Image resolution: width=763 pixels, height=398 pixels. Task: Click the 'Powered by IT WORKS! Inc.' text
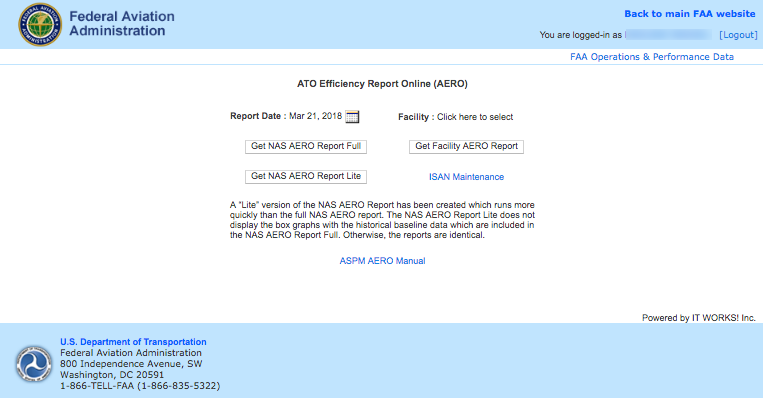tap(699, 318)
